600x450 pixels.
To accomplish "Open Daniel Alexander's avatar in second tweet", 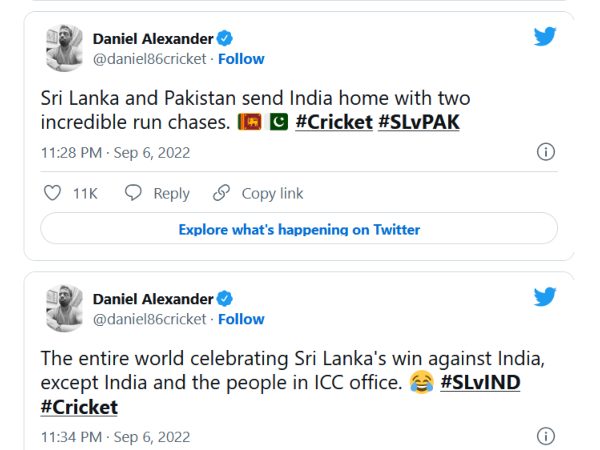I will (65, 308).
